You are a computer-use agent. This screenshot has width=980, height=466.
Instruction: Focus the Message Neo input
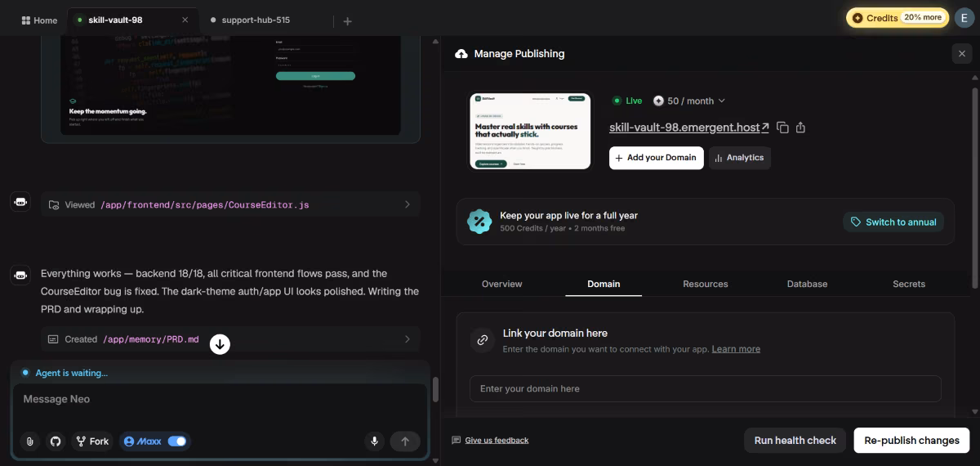[x=220, y=400]
